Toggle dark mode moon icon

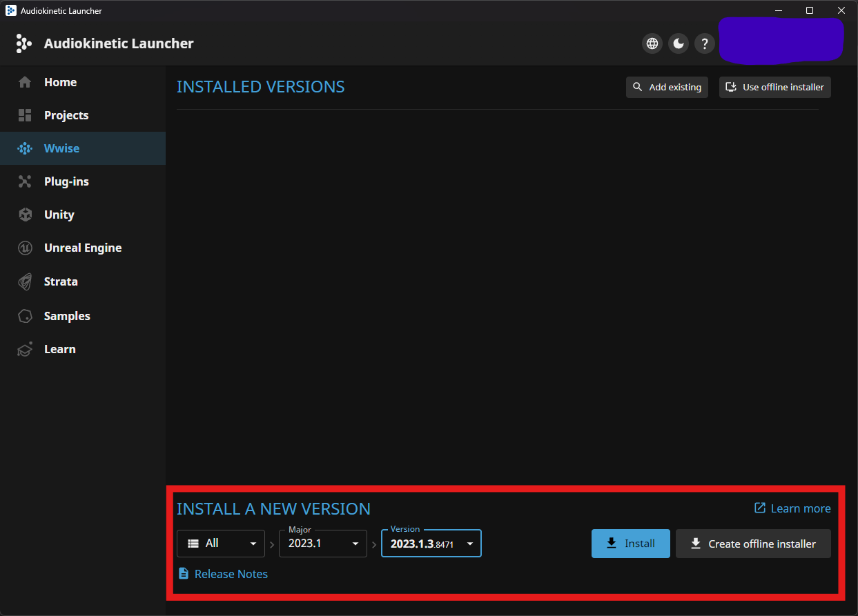click(678, 43)
